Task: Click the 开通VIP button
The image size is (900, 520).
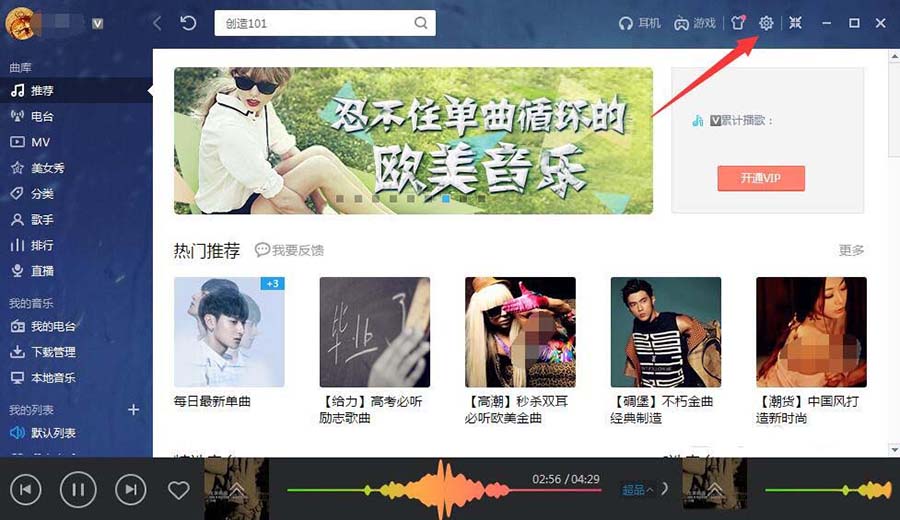Action: pyautogui.click(x=761, y=178)
